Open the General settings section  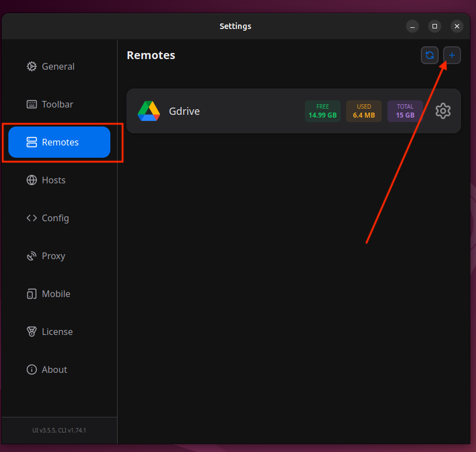59,66
